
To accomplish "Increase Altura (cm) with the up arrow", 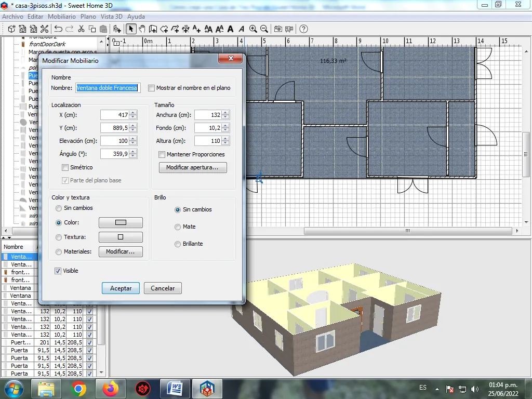I will tap(225, 139).
